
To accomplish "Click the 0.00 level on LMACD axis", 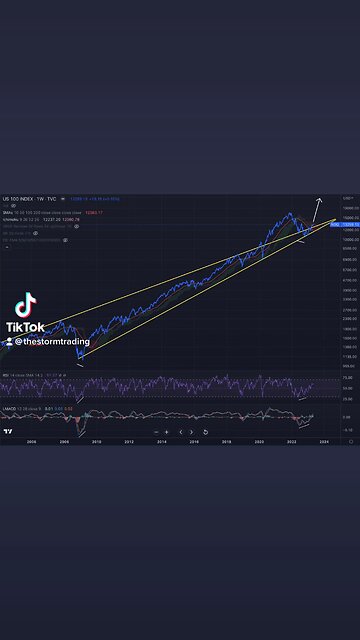I will [347, 417].
